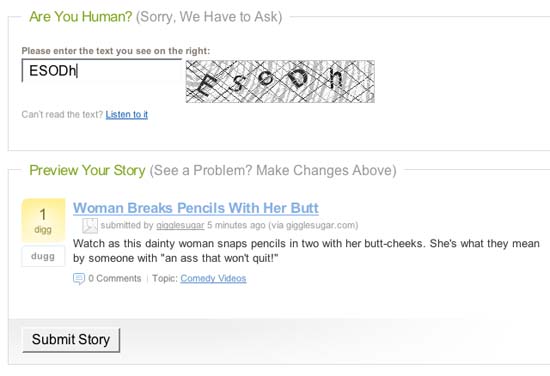Open the "0 Comments" text link
Screen dimensions: 550x376
click(x=115, y=278)
